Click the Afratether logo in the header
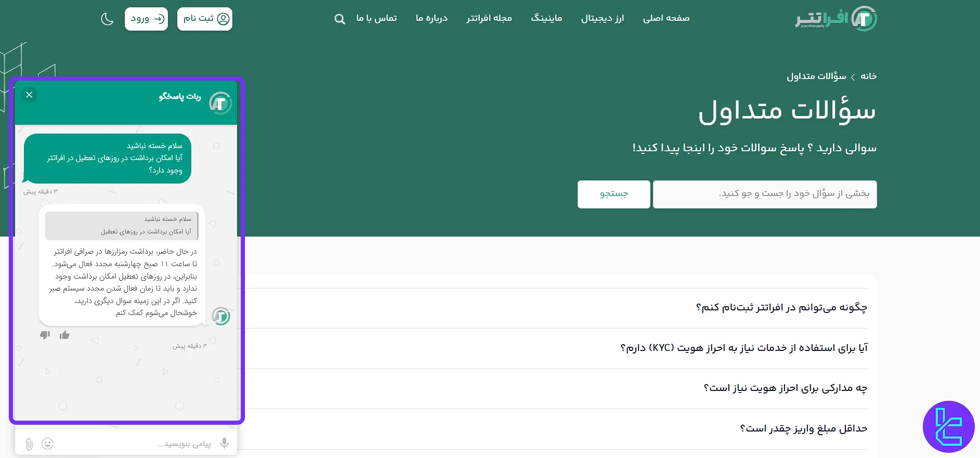Viewport: 980px width, 458px height. pyautogui.click(x=835, y=19)
